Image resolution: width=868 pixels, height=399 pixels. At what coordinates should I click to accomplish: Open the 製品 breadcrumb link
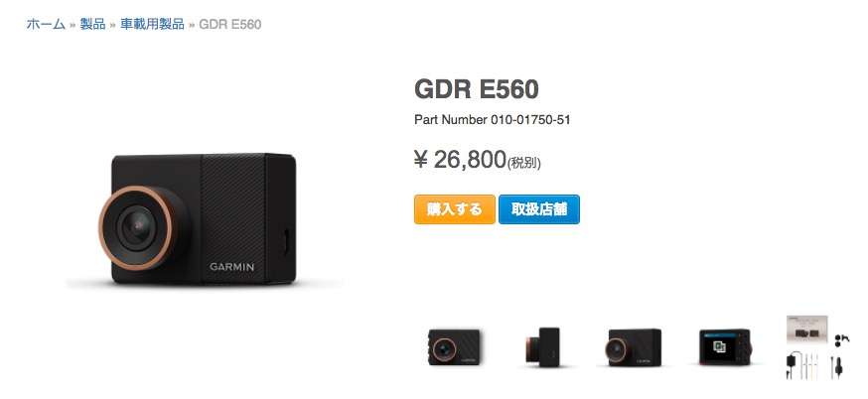(92, 25)
